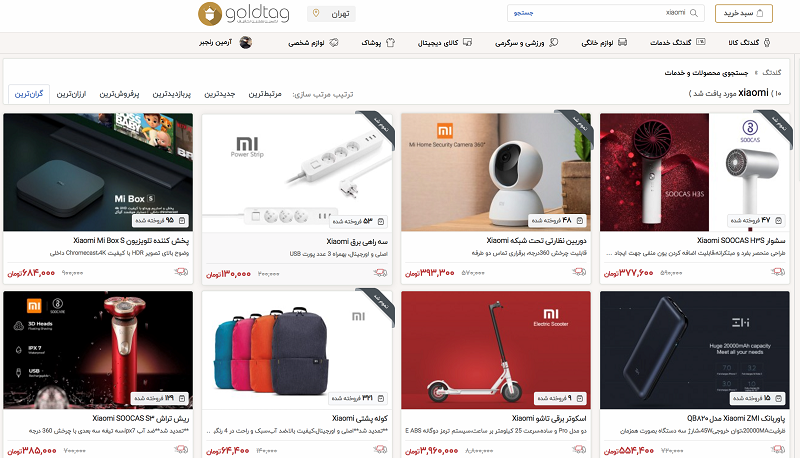Click the Xiaomi power strip title link
The height and width of the screenshot is (458, 800).
click(x=357, y=241)
